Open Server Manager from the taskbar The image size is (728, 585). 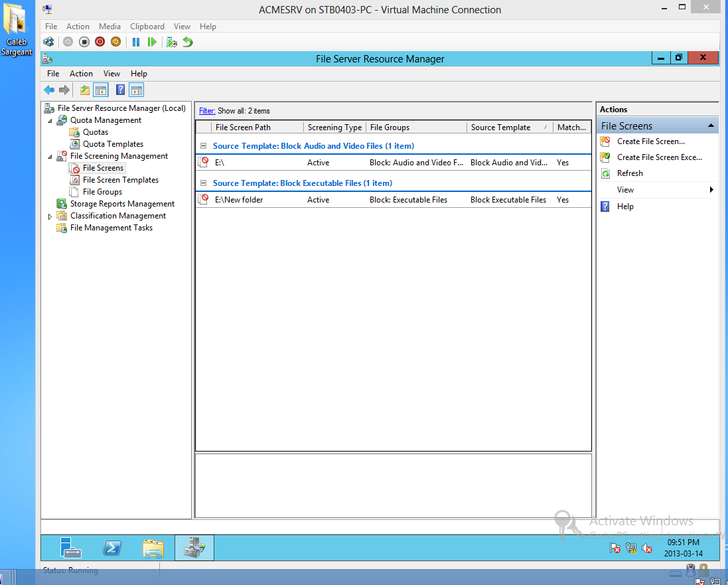[x=70, y=547]
